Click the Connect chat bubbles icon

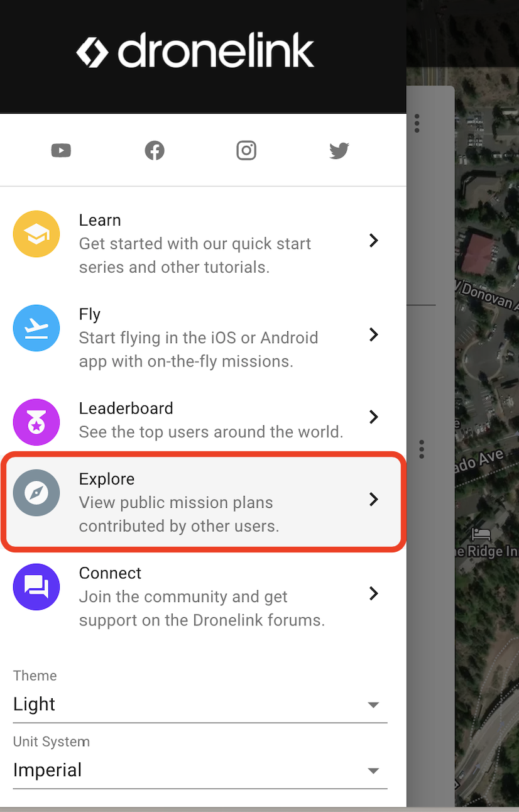pyautogui.click(x=36, y=587)
